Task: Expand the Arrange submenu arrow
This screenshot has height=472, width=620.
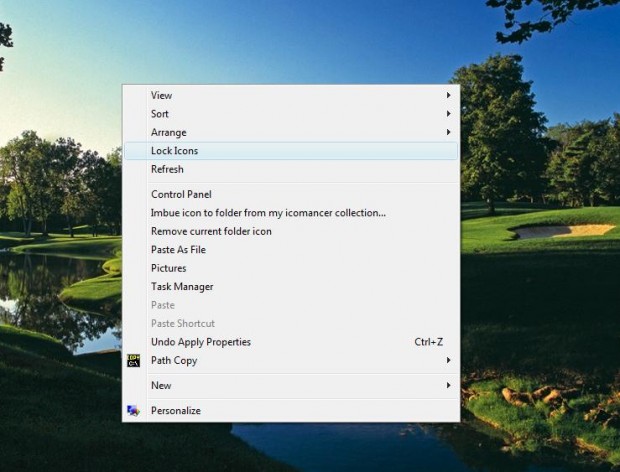Action: pyautogui.click(x=449, y=132)
